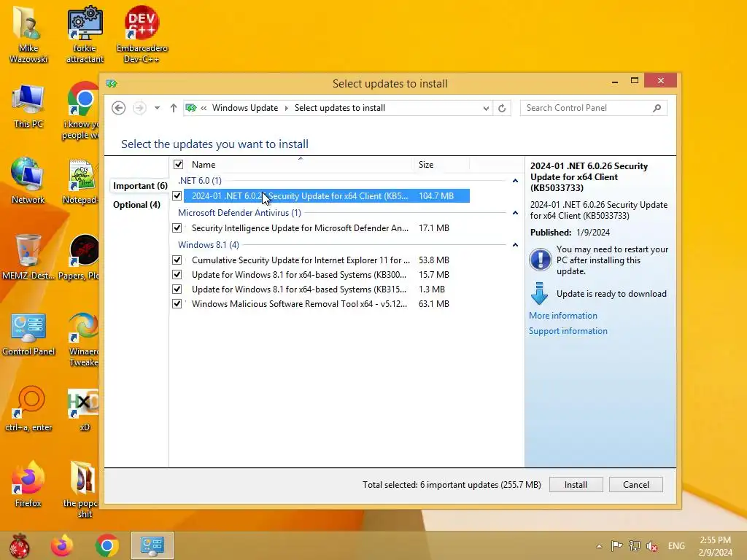747x560 pixels.
Task: Select the Optional (4) tab
Action: pyautogui.click(x=136, y=205)
